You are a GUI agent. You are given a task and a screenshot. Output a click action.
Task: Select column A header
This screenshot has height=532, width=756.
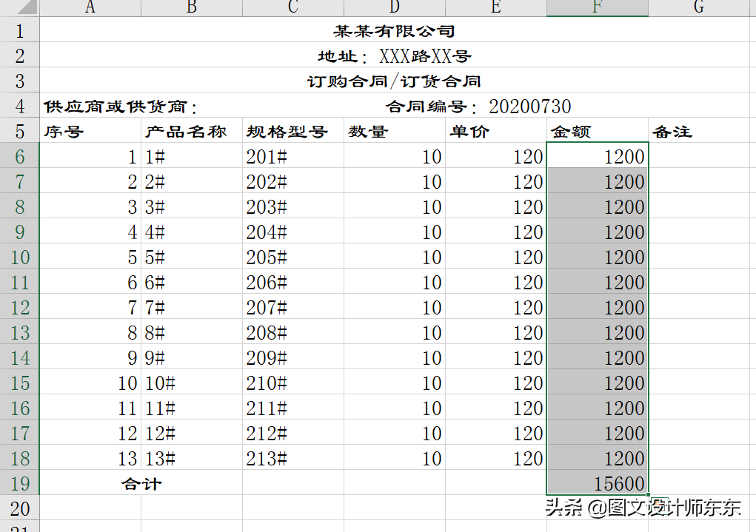pyautogui.click(x=90, y=7)
